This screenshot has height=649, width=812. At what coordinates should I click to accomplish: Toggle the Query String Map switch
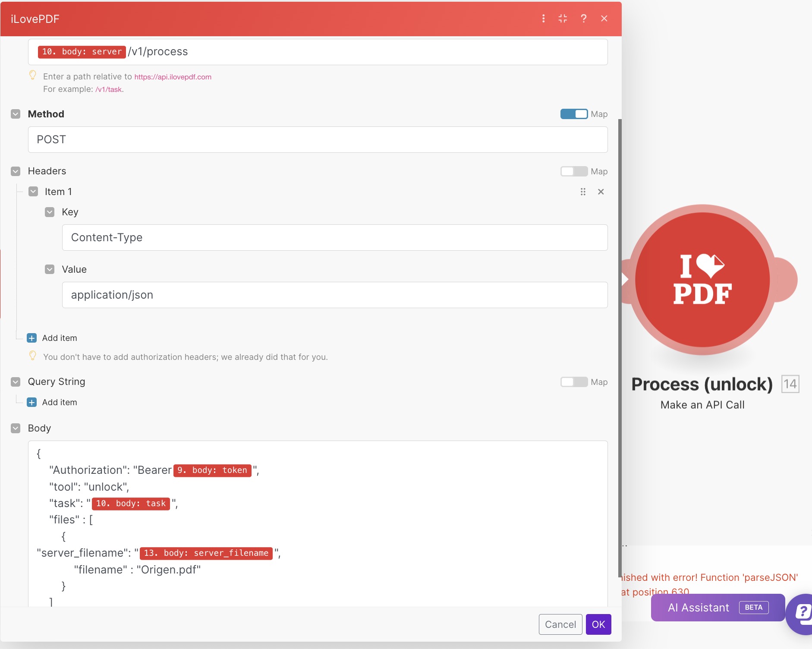(x=574, y=382)
